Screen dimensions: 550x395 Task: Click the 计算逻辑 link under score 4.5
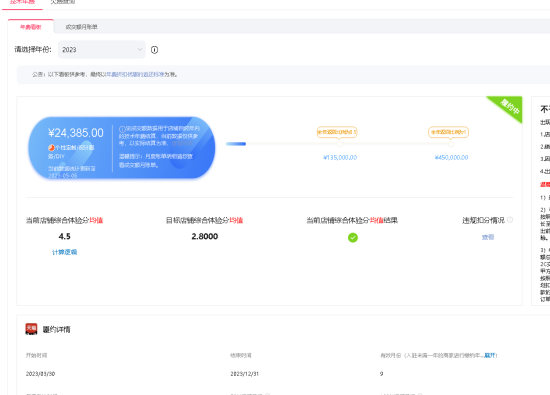[65, 252]
